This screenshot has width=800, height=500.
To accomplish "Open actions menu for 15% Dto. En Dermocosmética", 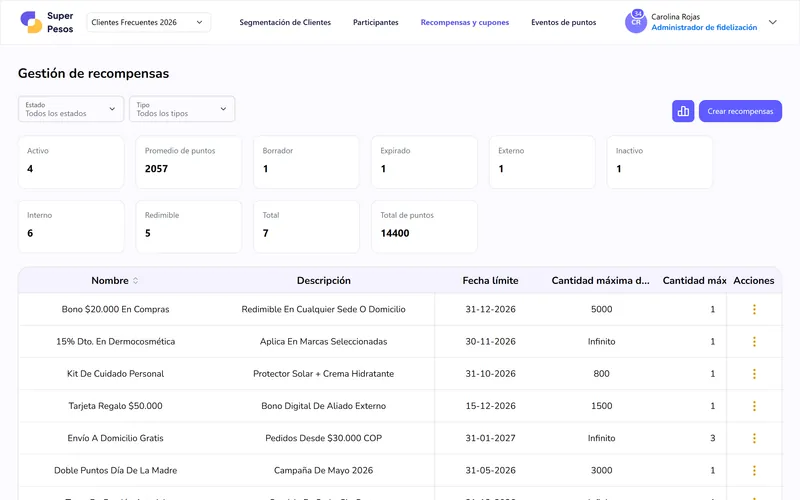I will click(754, 341).
